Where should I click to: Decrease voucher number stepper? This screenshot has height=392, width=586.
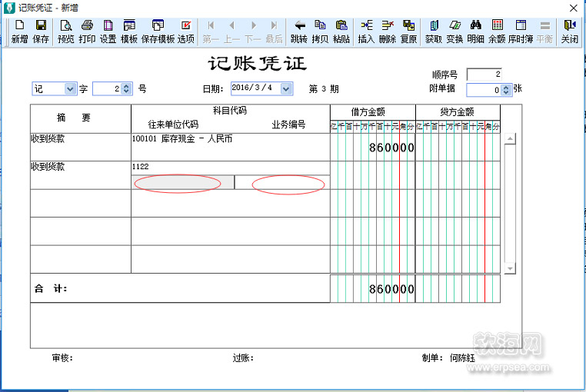pyautogui.click(x=126, y=91)
